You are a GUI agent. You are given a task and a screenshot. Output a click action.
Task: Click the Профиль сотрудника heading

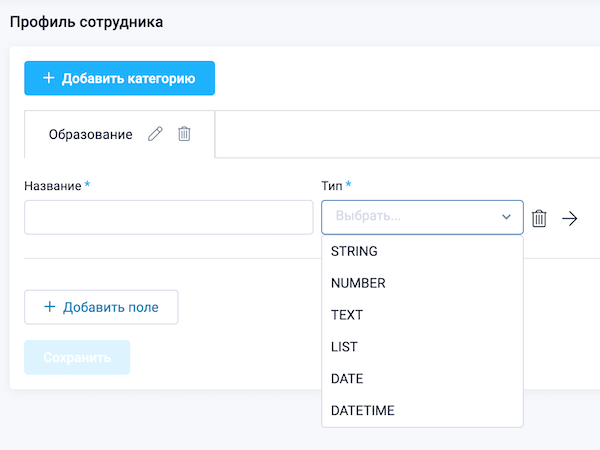pyautogui.click(x=86, y=22)
